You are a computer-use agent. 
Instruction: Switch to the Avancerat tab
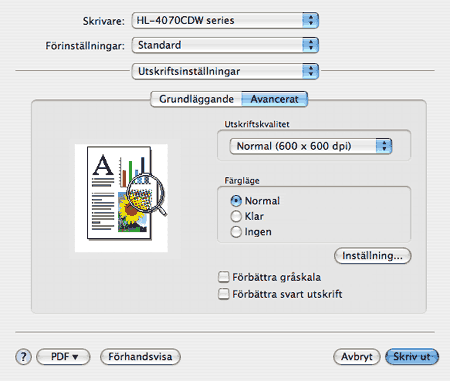[x=274, y=99]
